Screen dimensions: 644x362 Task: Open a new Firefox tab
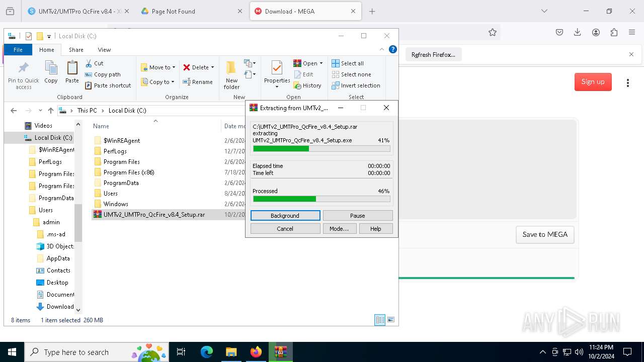point(372,11)
